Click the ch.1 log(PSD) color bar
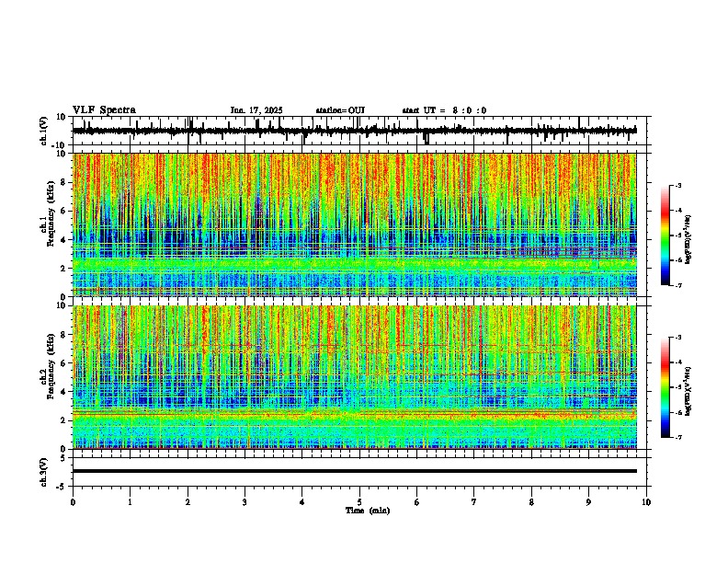 coord(665,236)
